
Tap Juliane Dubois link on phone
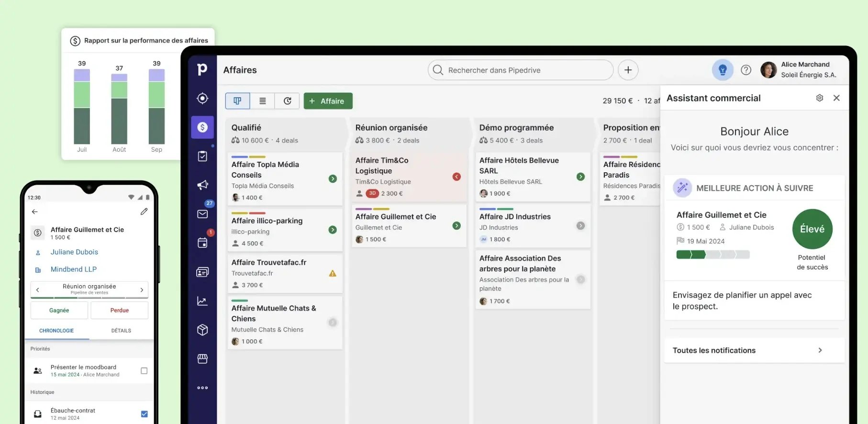(x=74, y=252)
